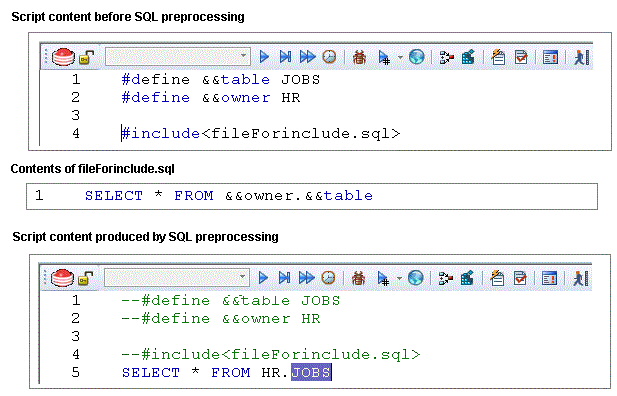Click 'SELECT * FROM HR.' text on line 5
The height and width of the screenshot is (396, 617).
coord(206,372)
